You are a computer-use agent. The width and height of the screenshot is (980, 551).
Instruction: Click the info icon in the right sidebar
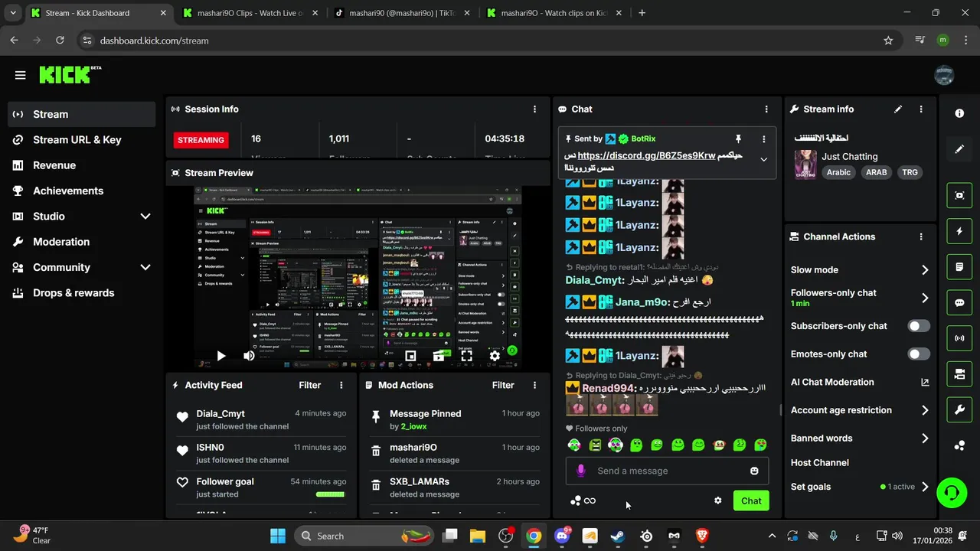pos(959,113)
